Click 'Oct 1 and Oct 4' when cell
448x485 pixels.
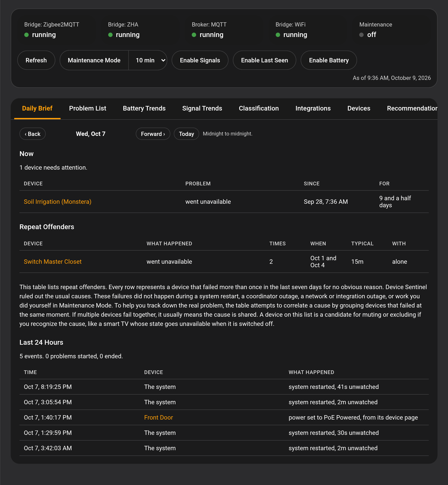(323, 262)
